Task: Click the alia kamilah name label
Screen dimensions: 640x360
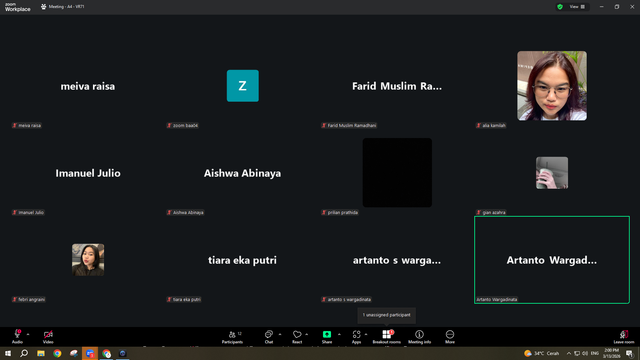Action: click(491, 125)
